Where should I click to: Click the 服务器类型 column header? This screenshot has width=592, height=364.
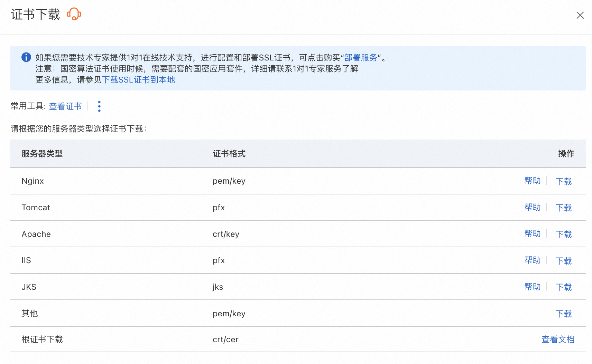point(42,154)
